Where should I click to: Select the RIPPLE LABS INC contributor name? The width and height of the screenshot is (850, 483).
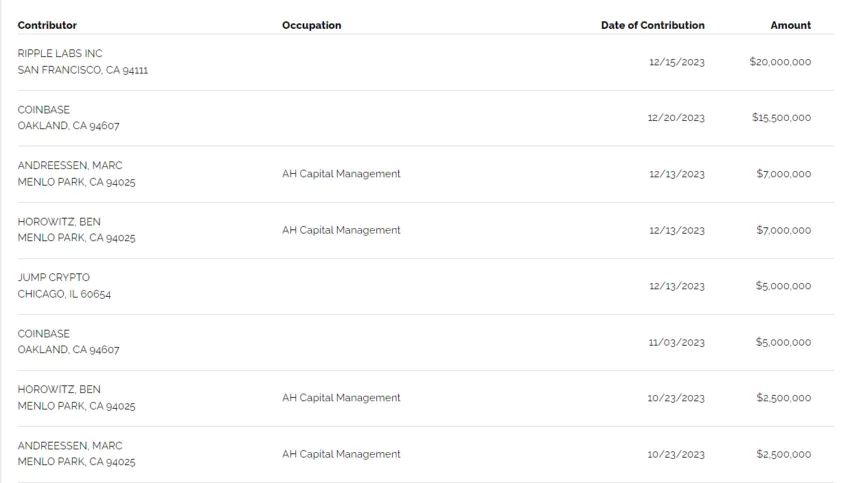[60, 53]
